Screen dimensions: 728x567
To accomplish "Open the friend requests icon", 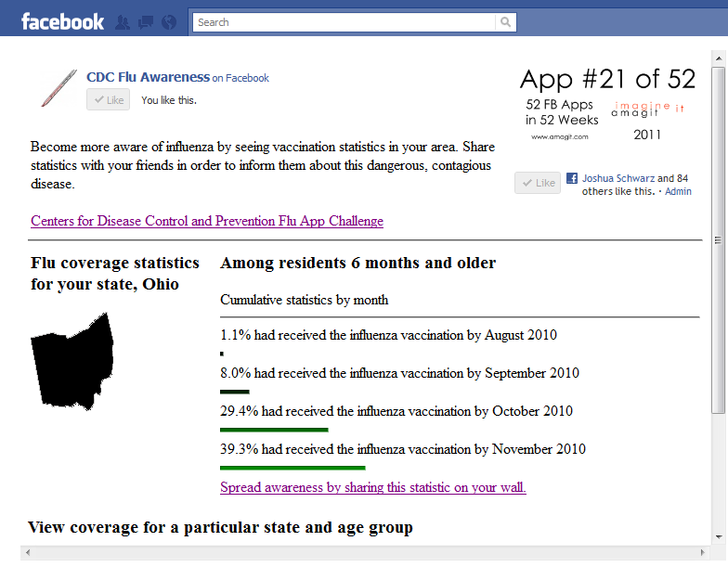I will (123, 22).
